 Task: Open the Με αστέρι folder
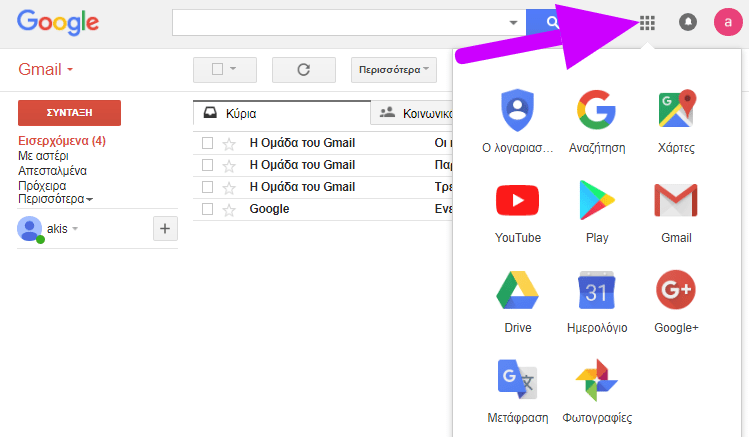43,156
